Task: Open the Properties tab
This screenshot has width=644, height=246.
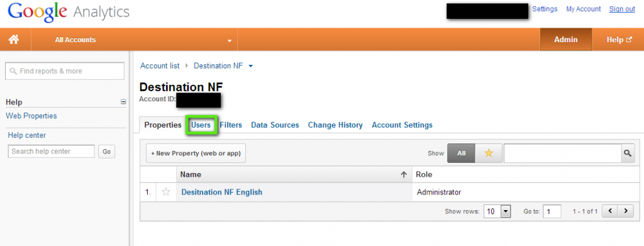Action: coord(163,125)
